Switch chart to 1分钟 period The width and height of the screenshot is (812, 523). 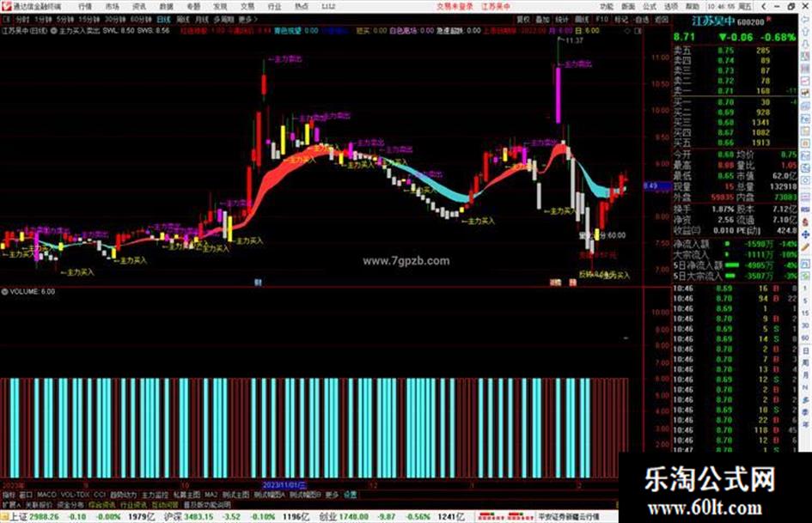tap(43, 19)
